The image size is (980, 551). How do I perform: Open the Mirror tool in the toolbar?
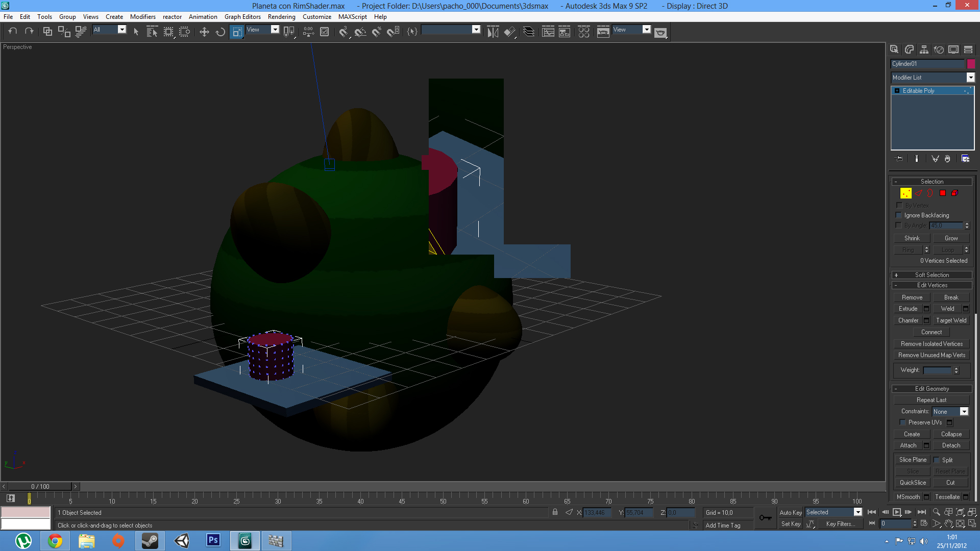(x=493, y=32)
